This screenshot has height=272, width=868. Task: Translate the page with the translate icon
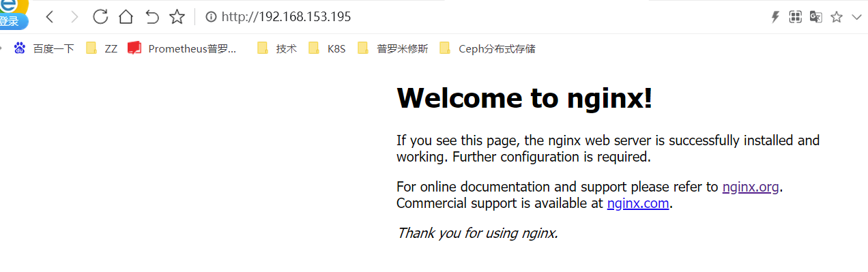coord(815,17)
